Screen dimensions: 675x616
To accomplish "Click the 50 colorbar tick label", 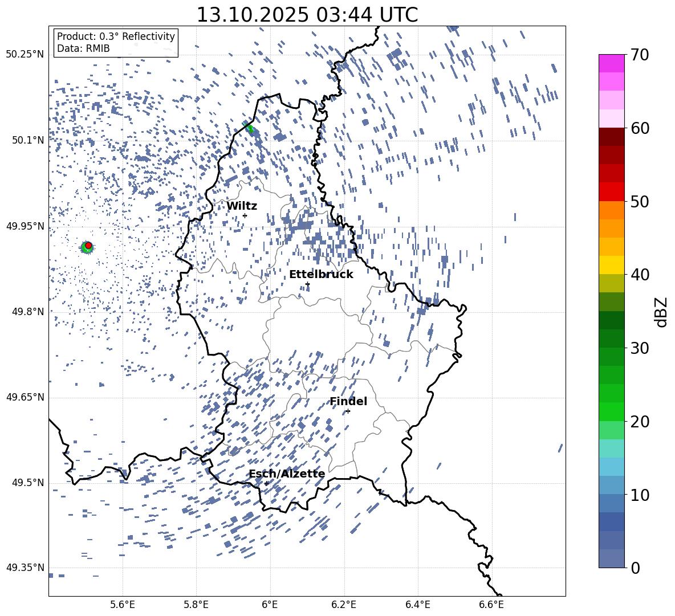I will click(640, 202).
